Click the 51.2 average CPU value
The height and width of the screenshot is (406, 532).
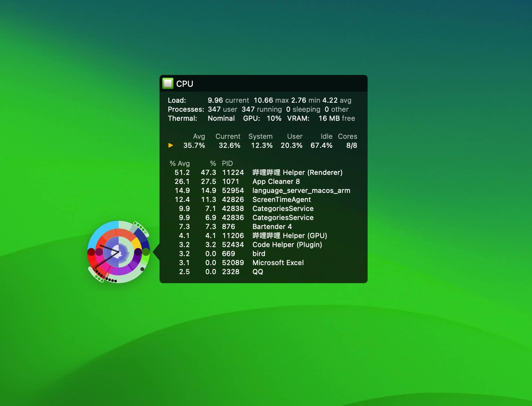point(182,172)
